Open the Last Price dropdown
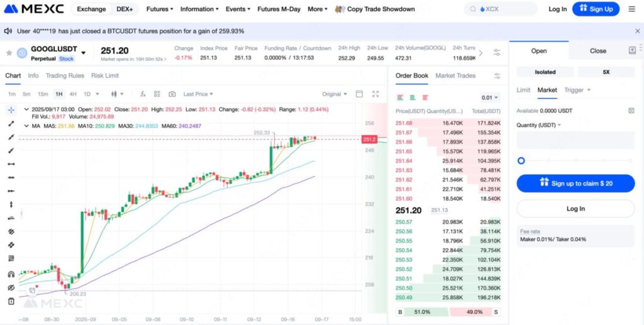 coord(197,94)
